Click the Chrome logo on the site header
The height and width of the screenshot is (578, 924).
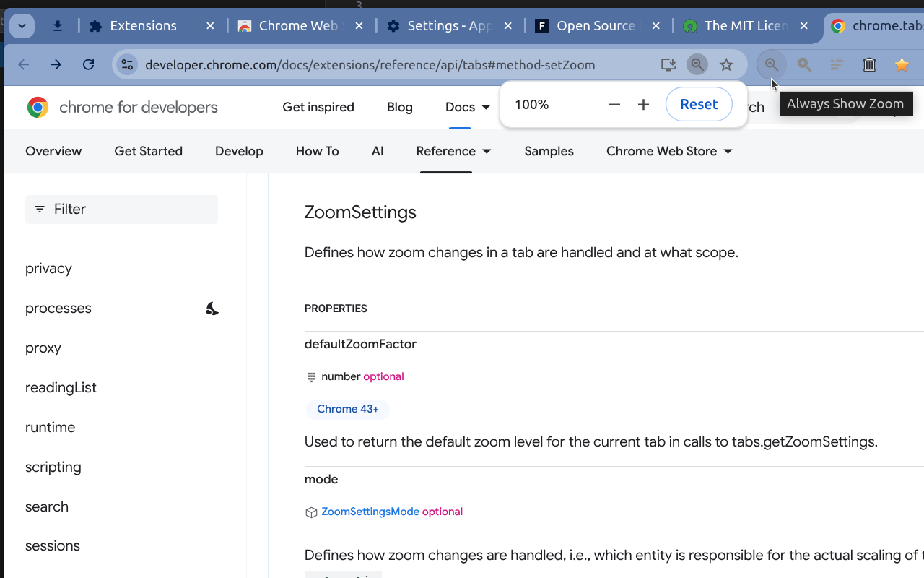(38, 108)
